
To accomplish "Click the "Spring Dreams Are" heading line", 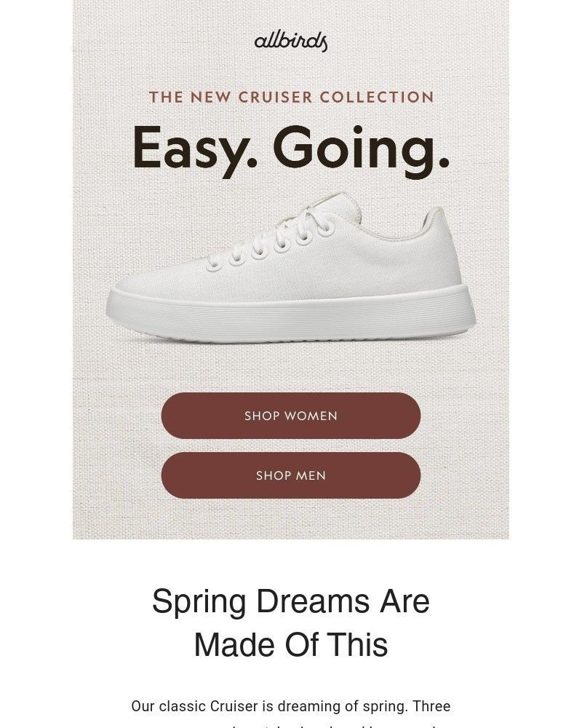I will tap(290, 602).
